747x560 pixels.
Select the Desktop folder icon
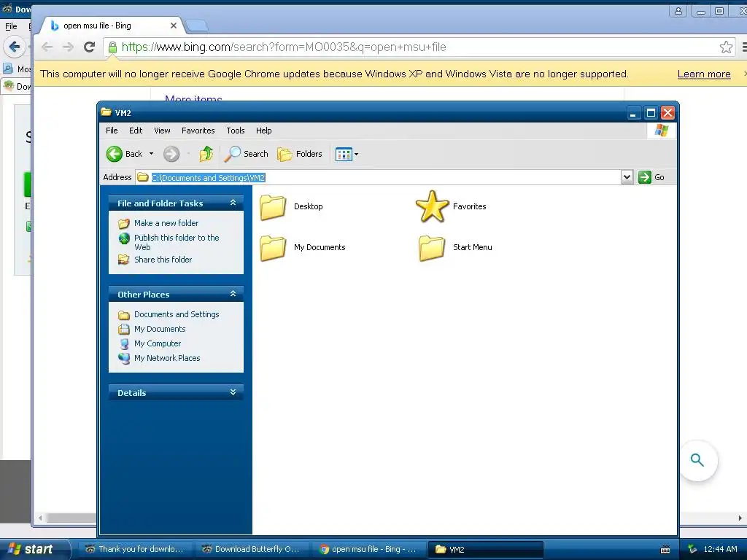pos(273,207)
